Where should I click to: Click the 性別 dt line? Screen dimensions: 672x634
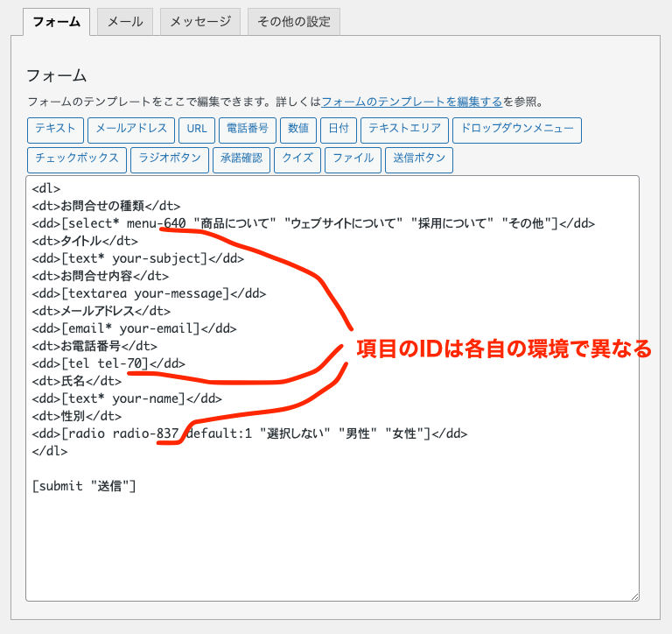[77, 416]
